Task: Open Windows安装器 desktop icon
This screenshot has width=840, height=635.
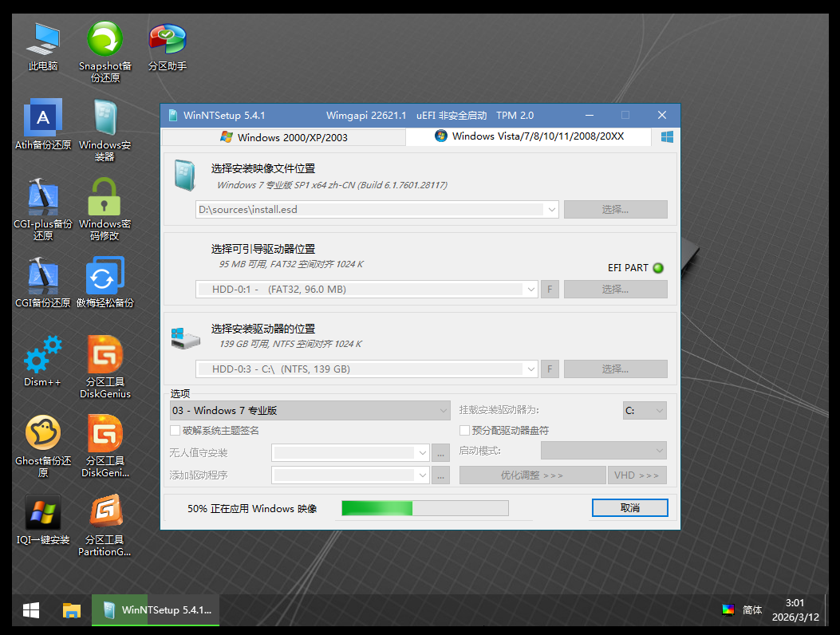Action: click(105, 130)
